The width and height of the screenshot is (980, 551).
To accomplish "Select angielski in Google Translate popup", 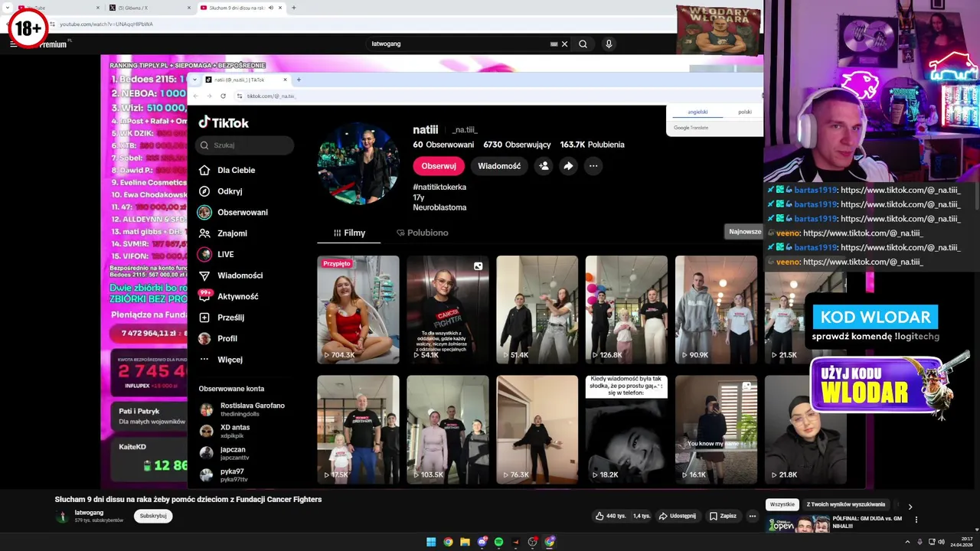I will pos(698,112).
